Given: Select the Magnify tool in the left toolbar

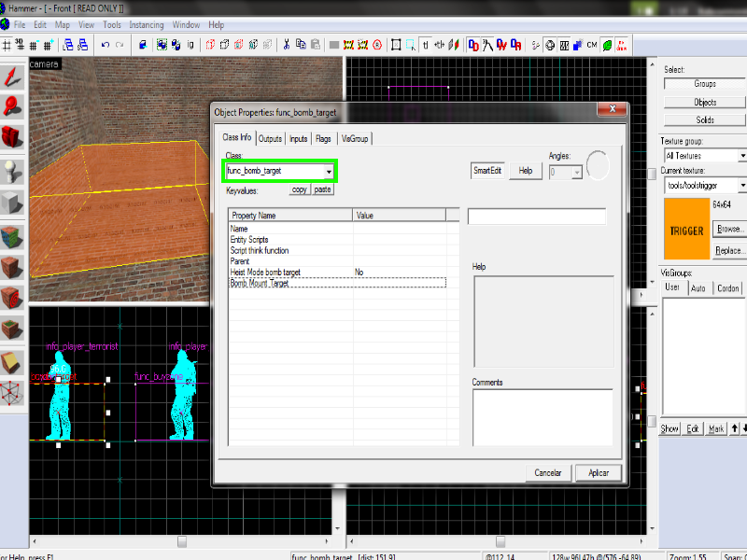Looking at the screenshot, I should click(x=13, y=106).
